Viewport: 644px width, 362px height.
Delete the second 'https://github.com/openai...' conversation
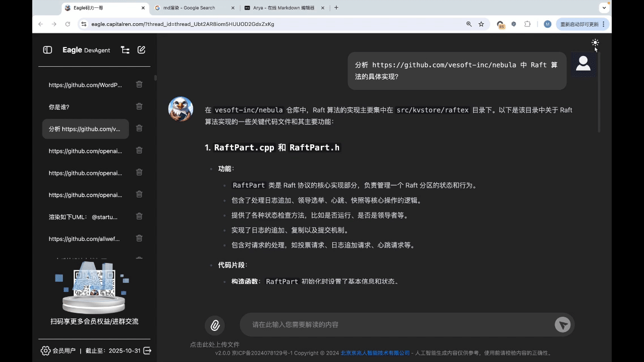(139, 173)
